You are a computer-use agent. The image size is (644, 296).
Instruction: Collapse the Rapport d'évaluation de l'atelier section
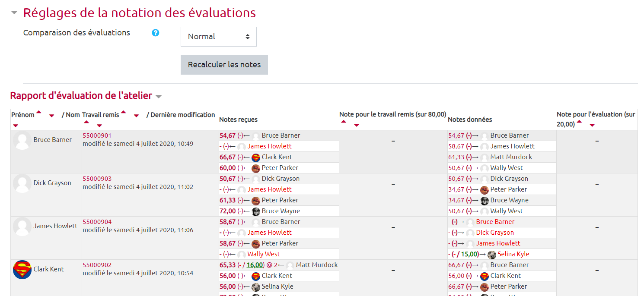(x=159, y=97)
